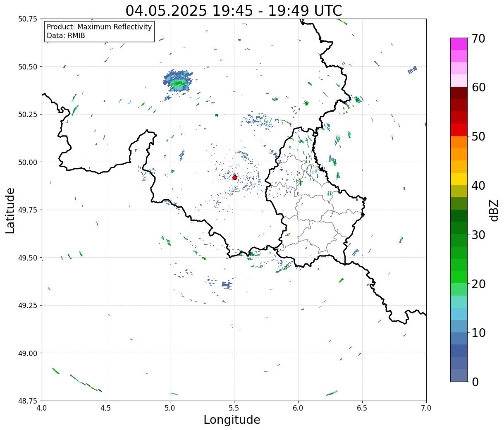Click the orange swatch just below 50 dBZ

coord(459,142)
